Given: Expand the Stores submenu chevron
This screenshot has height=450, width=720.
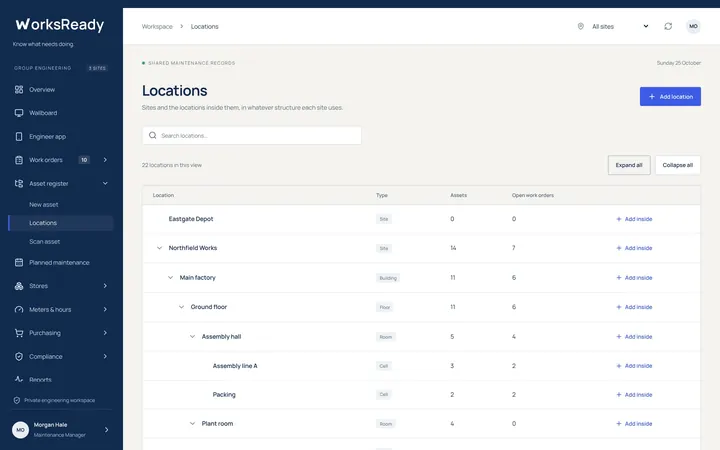Looking at the screenshot, I should (x=105, y=286).
